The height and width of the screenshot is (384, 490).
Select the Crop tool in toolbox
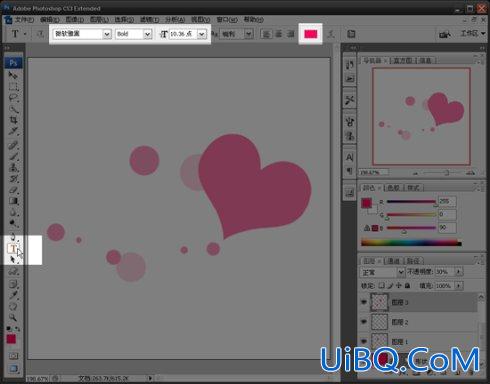pos(13,120)
